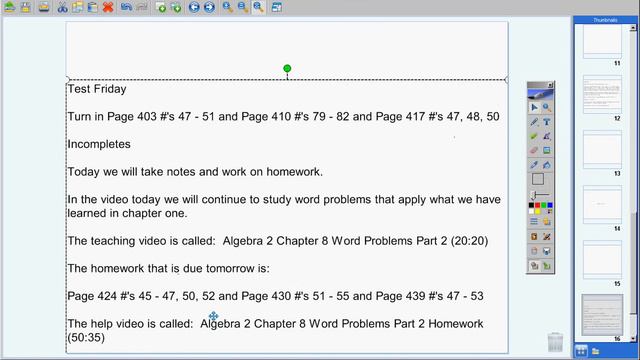Adjust the pen width slider in toolbox
The image size is (640, 360).
pyautogui.click(x=540, y=195)
